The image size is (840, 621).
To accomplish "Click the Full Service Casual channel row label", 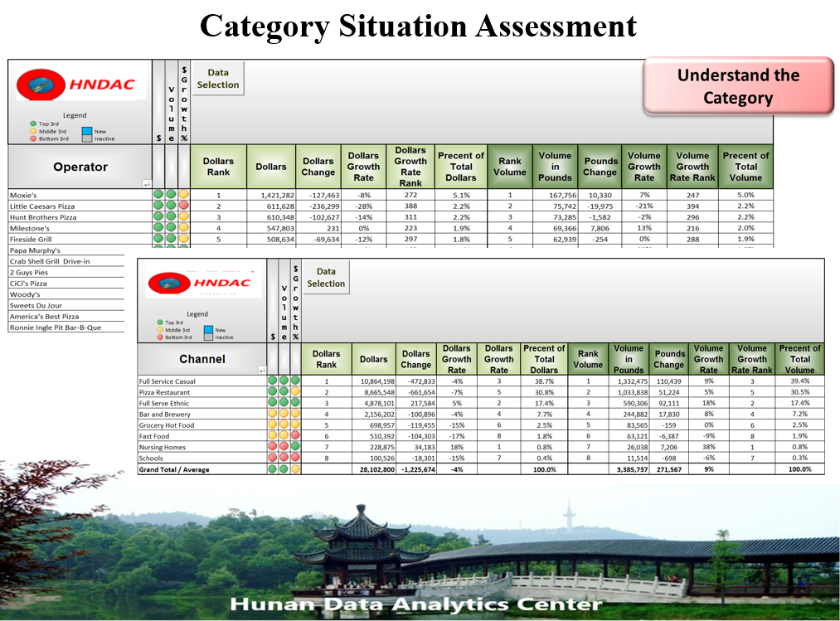I will click(168, 381).
